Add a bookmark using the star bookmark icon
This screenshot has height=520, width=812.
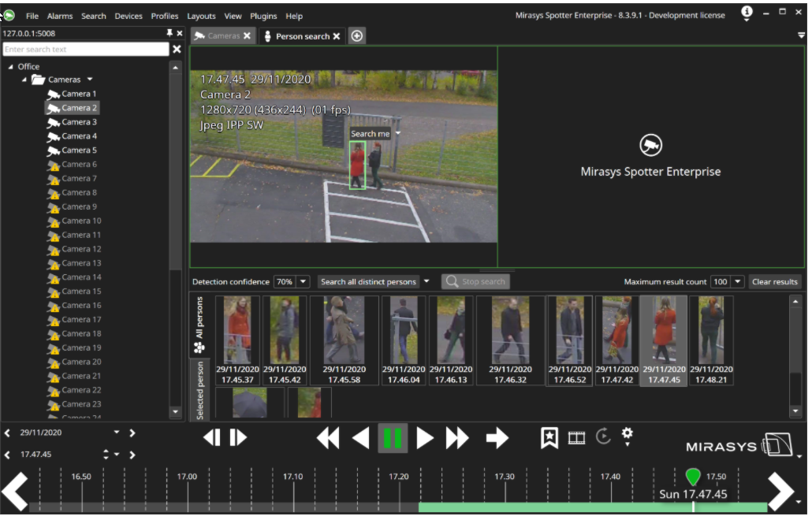549,438
